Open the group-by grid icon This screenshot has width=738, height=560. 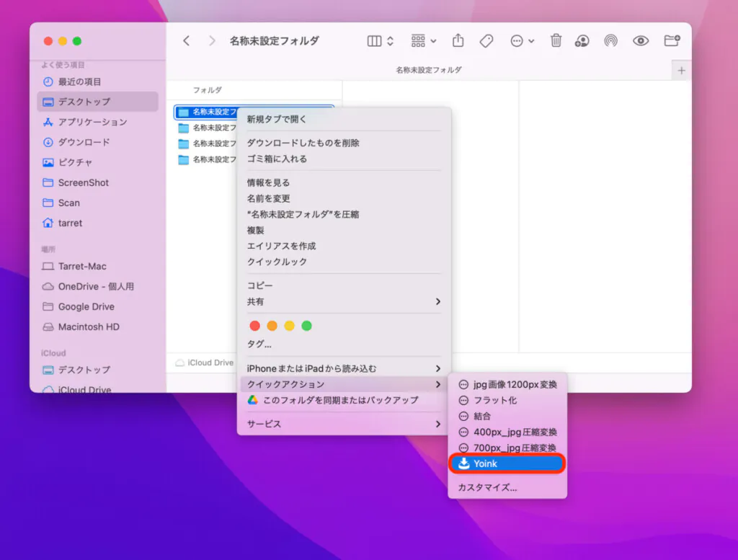(418, 41)
